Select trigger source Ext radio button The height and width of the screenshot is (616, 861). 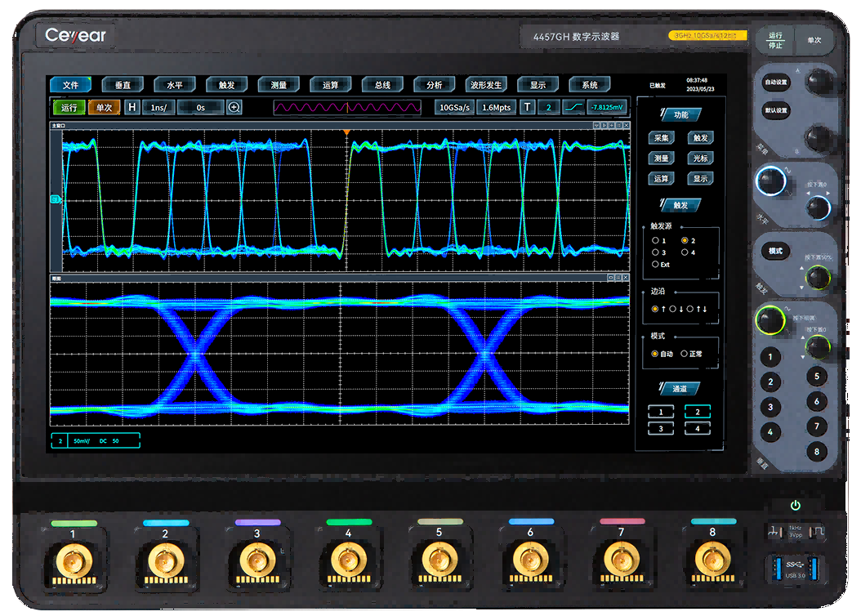coord(656,265)
